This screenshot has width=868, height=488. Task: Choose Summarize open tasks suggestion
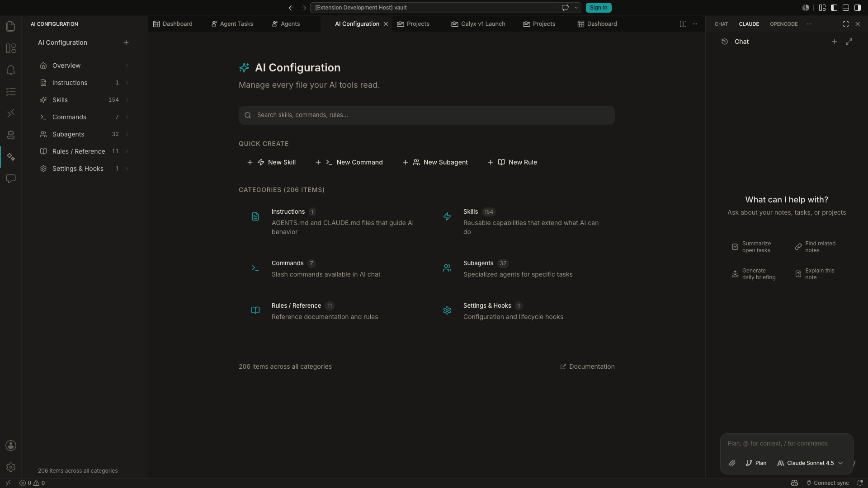(756, 247)
